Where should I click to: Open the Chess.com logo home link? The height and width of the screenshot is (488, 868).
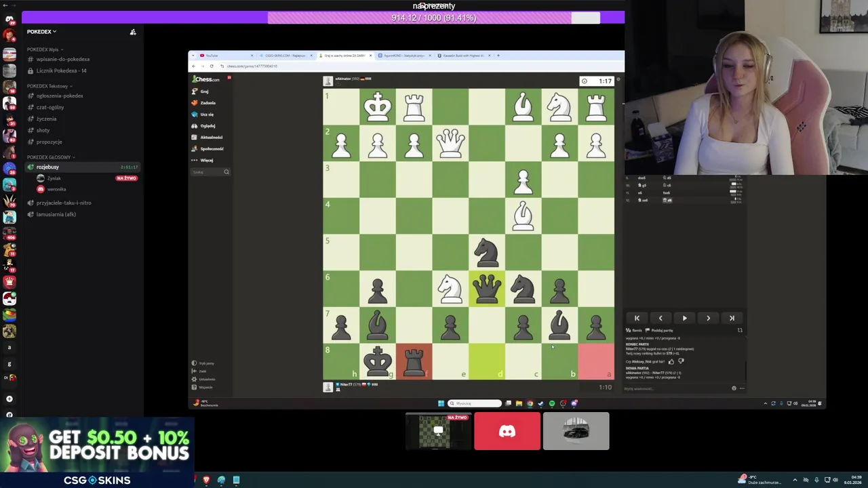coord(206,79)
